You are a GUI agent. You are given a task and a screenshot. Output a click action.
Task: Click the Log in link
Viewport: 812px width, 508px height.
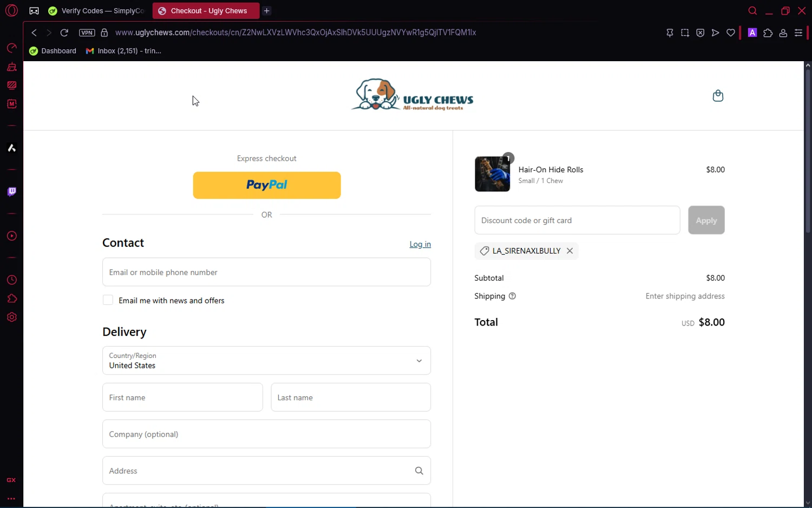point(420,244)
